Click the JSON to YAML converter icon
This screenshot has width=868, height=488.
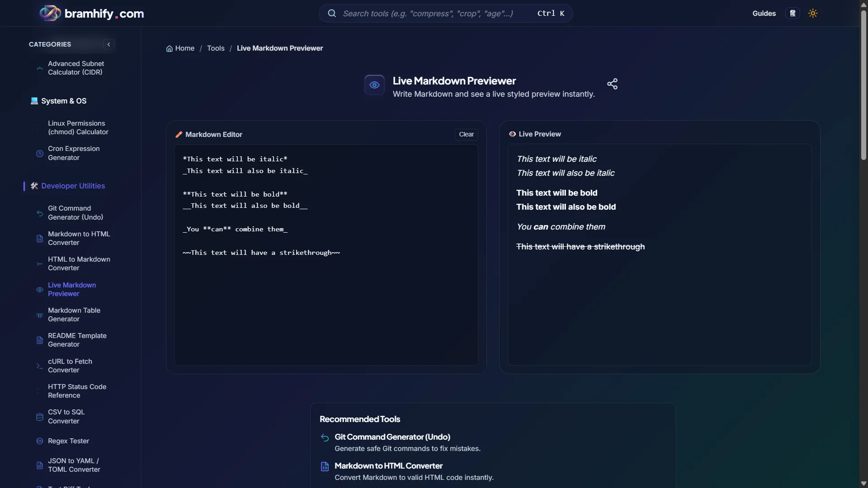tap(40, 465)
